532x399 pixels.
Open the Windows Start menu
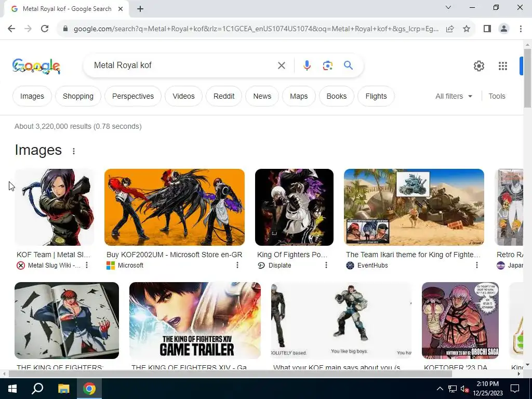tap(12, 389)
